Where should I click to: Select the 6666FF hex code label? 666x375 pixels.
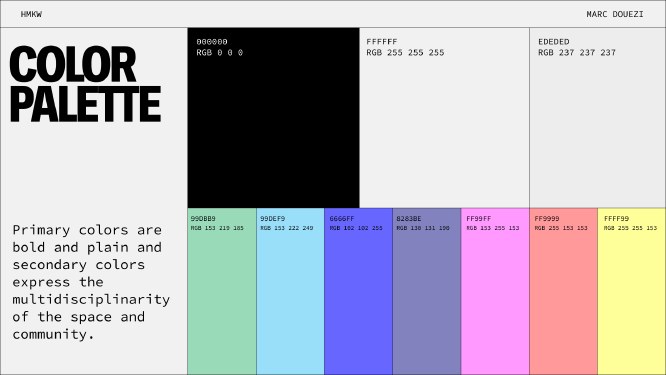click(341, 219)
